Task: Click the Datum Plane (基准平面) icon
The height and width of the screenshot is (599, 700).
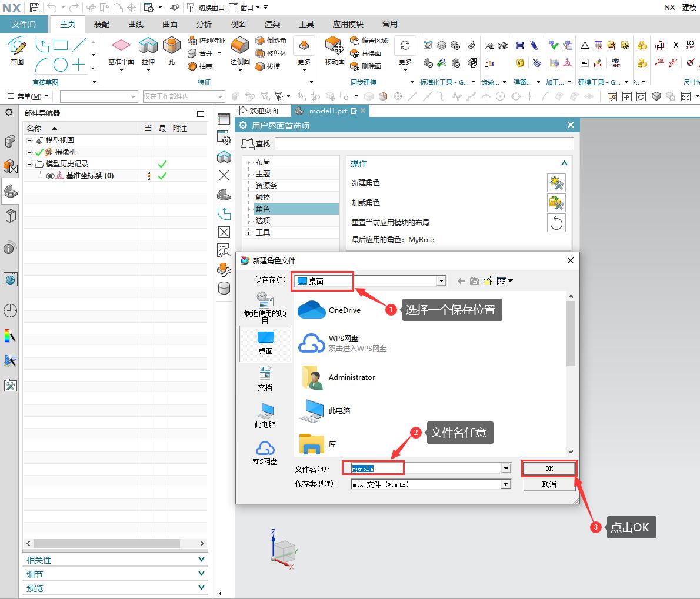Action: pyautogui.click(x=121, y=48)
